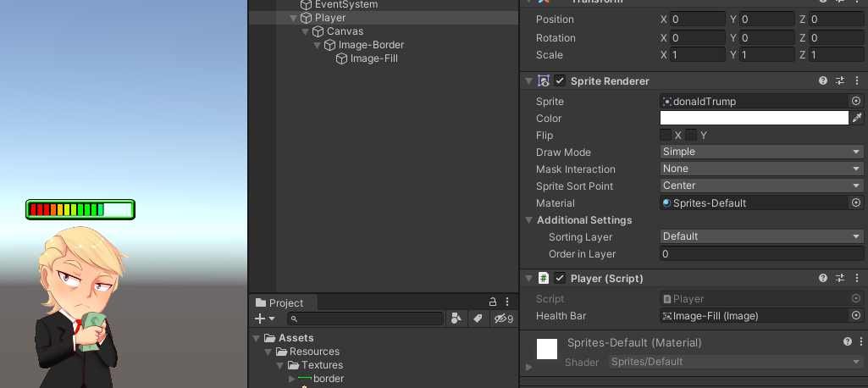
Task: Open Player Script preset settings icon
Action: (x=840, y=278)
